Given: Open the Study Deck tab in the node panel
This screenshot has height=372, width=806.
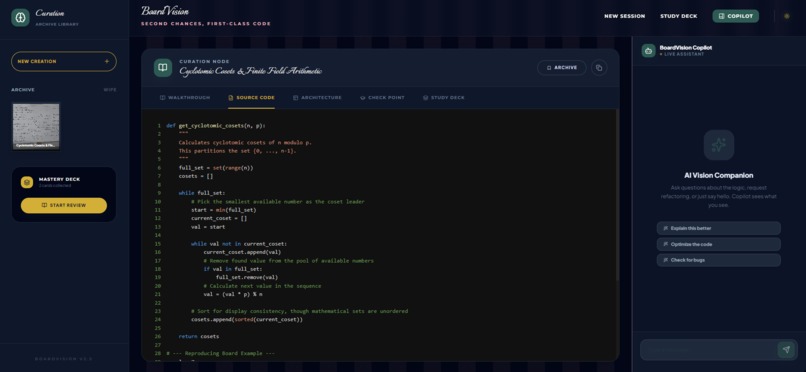Looking at the screenshot, I should (444, 98).
